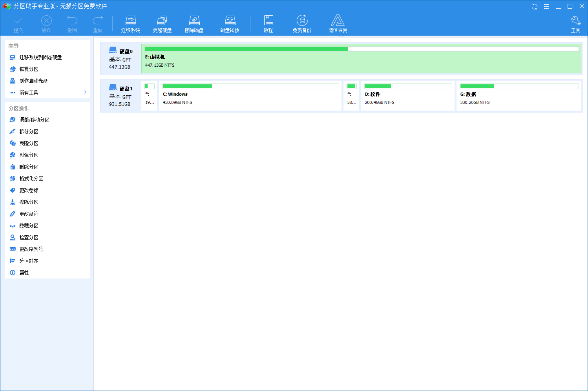Open the 磁盘转换 tool

pos(229,24)
